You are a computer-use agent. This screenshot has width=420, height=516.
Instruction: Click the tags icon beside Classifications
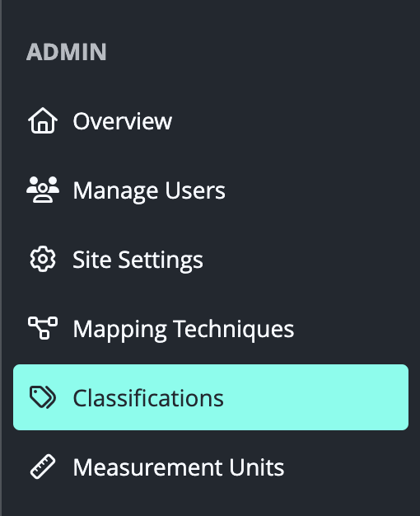(43, 397)
